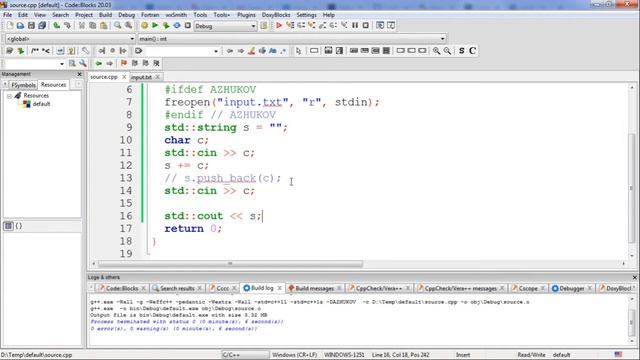
Task: Click the Open file toolbar icon
Action: point(20,26)
